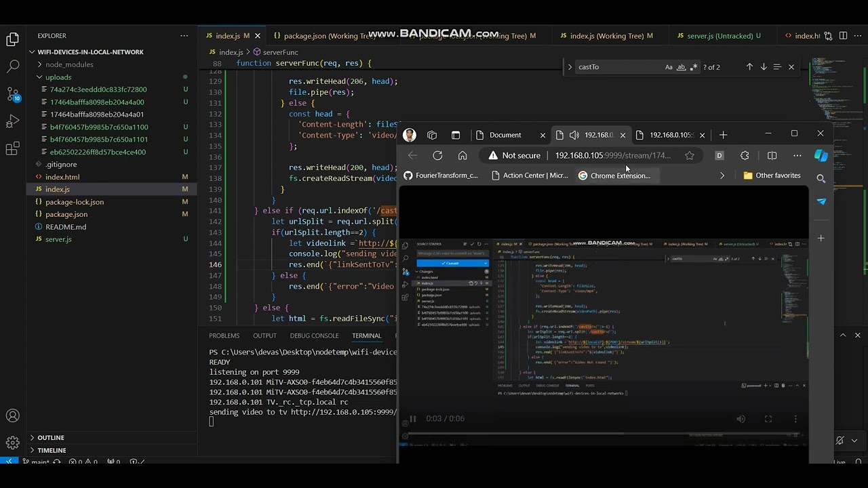
Task: Open Explorer views and more actions menu
Action: (184, 36)
